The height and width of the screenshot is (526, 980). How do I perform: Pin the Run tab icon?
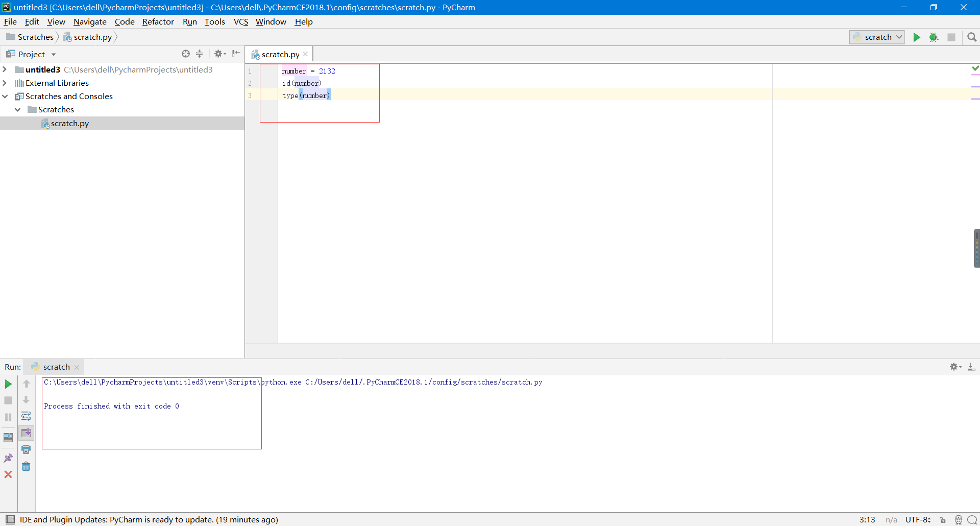pos(8,458)
